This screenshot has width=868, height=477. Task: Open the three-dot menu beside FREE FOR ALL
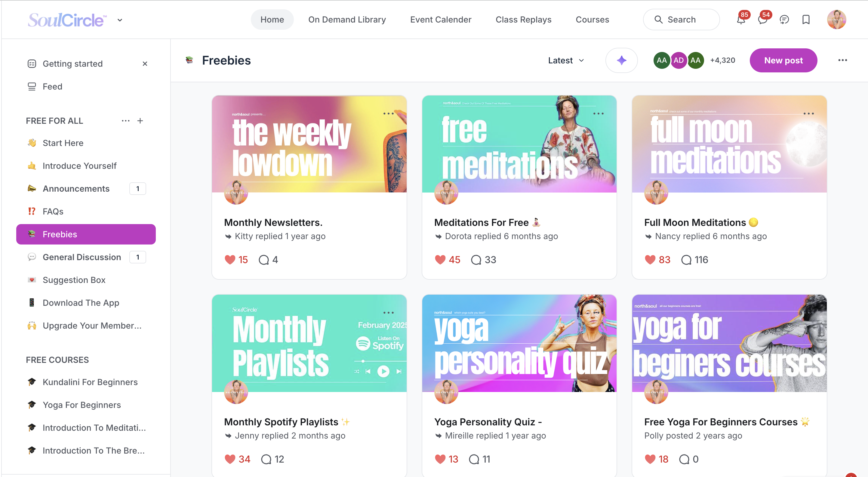pyautogui.click(x=125, y=120)
